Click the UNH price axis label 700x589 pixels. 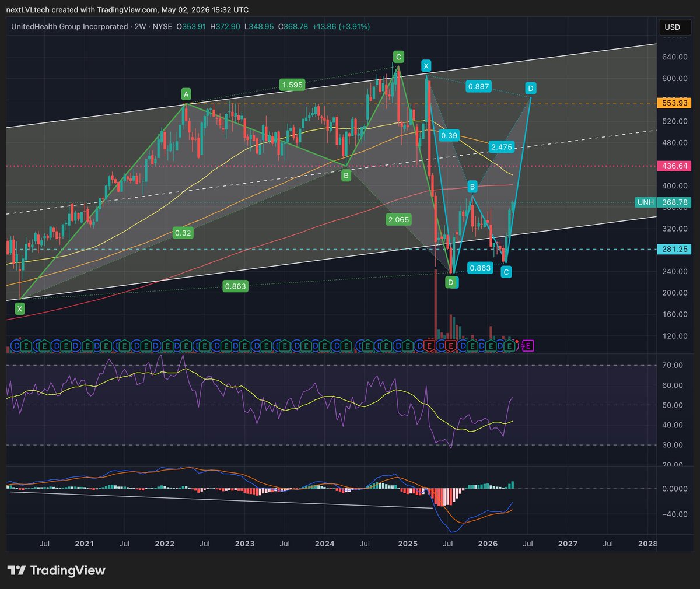click(x=646, y=202)
